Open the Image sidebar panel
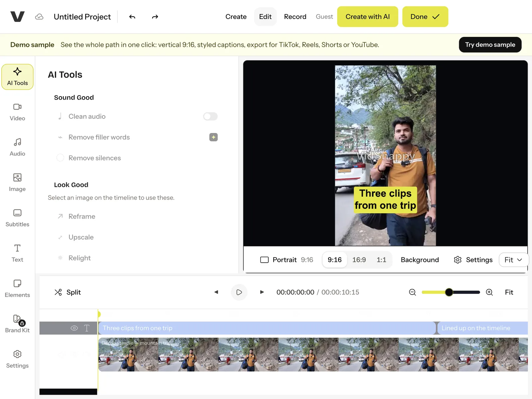The height and width of the screenshot is (399, 532). pos(17,183)
